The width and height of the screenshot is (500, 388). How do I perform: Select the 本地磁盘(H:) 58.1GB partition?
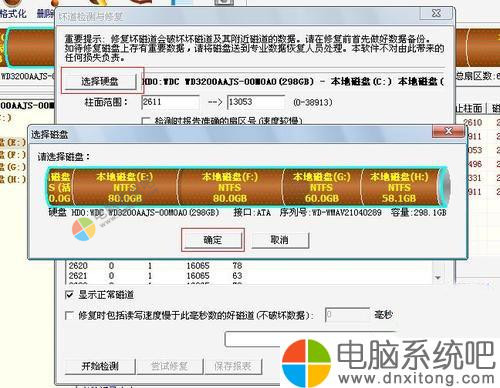(399, 187)
